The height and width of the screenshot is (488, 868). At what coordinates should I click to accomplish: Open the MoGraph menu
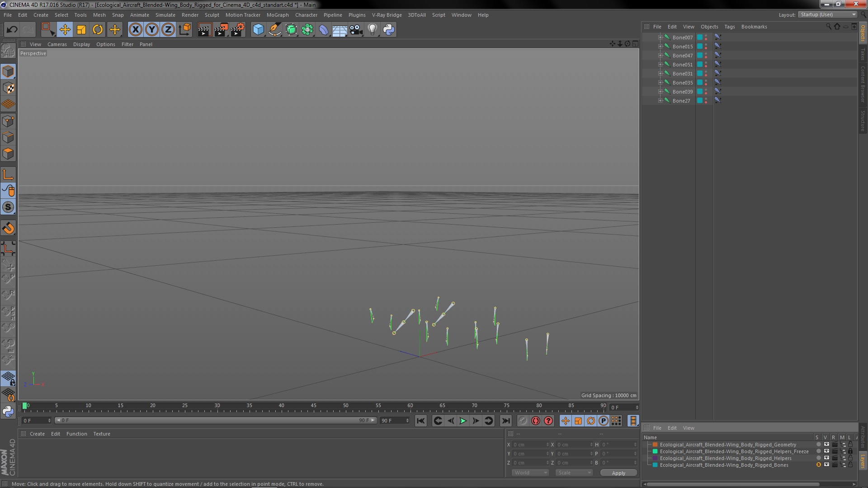click(x=277, y=15)
